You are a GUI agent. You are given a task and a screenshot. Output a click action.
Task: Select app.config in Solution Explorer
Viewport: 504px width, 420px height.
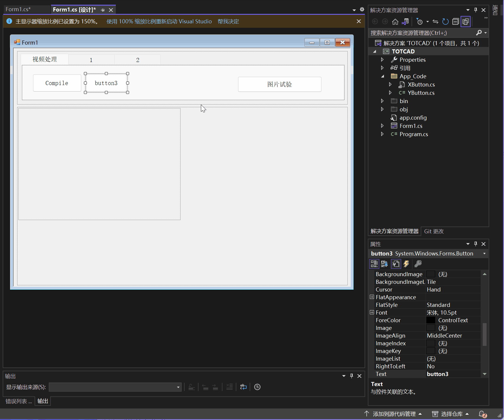tap(413, 118)
